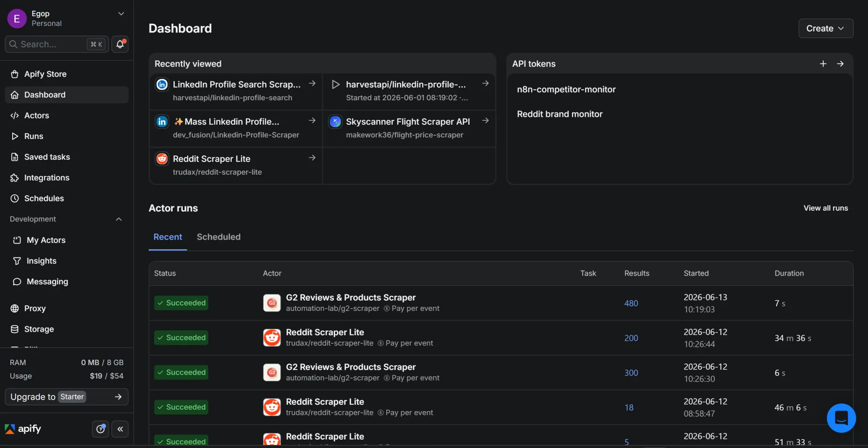The image size is (868, 448).
Task: Click the Proxy globe icon
Action: click(15, 308)
